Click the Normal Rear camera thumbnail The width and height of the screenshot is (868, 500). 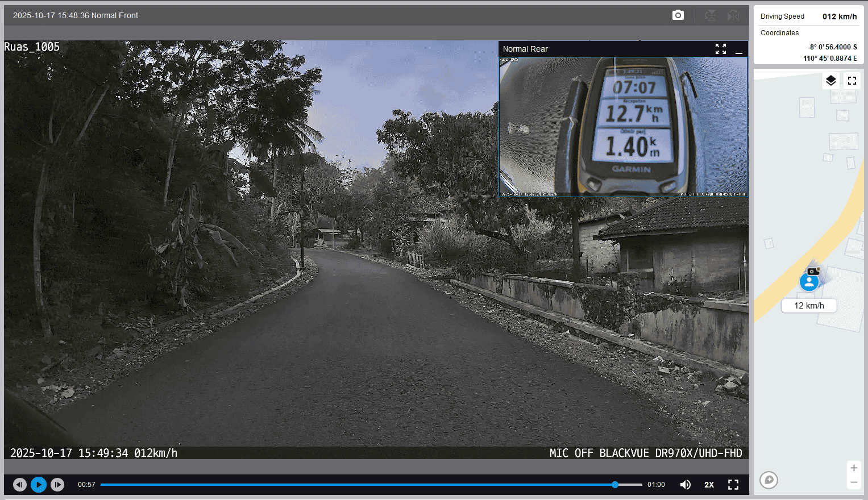623,127
